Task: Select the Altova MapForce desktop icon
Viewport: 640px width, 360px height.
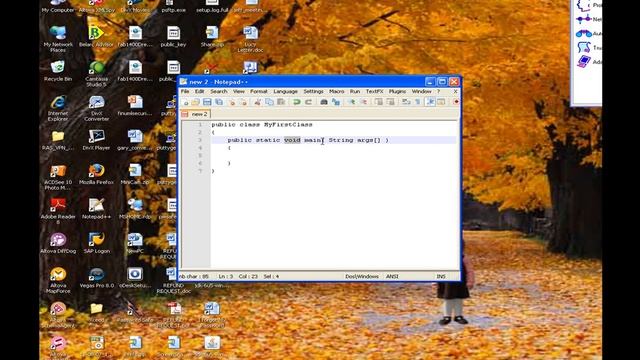Action: [x=58, y=280]
